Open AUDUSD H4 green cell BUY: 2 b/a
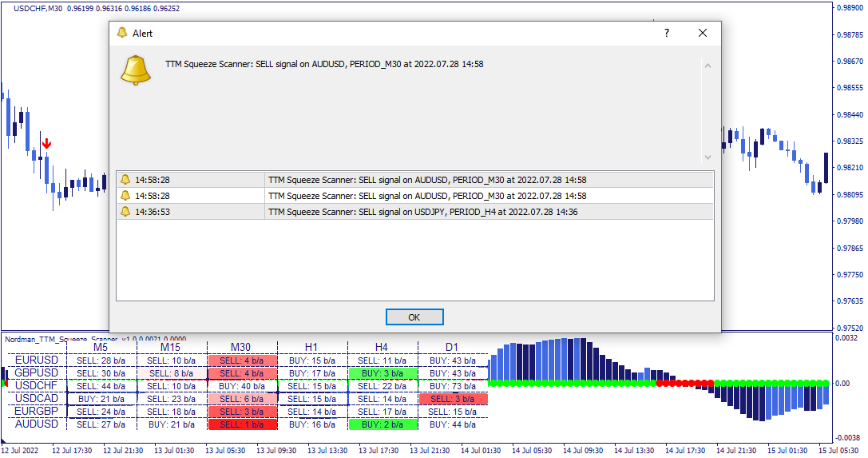 click(383, 424)
